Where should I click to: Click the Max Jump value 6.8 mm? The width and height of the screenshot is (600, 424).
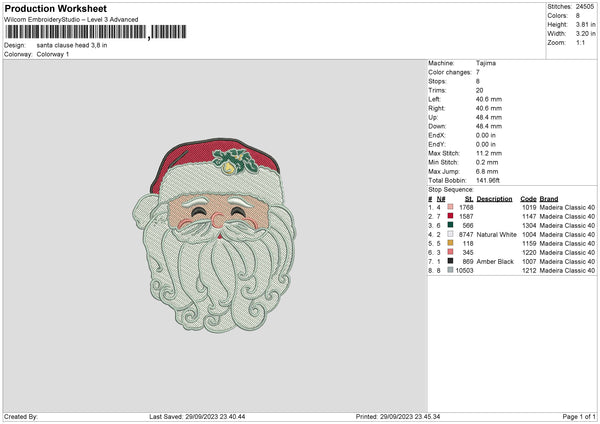click(487, 171)
